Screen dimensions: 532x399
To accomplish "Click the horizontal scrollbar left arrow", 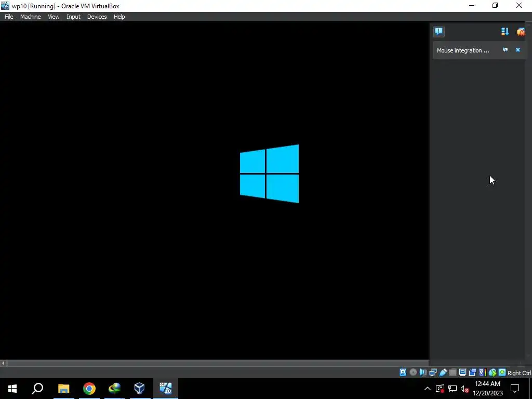I will [x=3, y=363].
